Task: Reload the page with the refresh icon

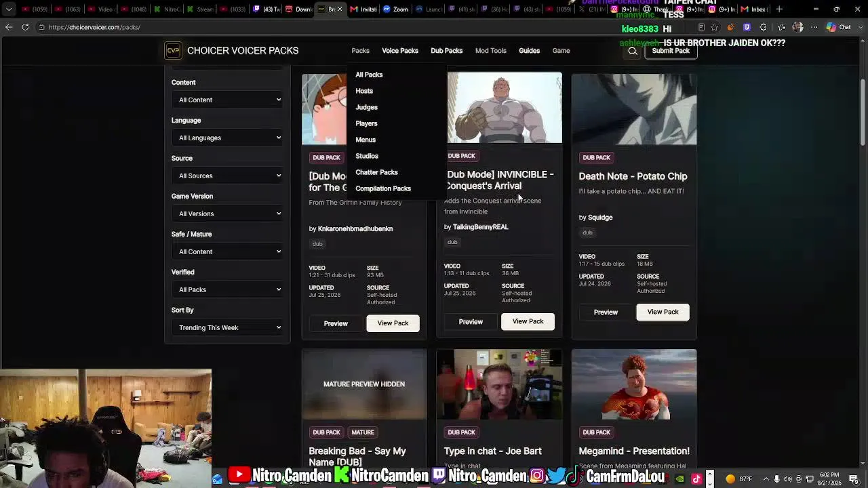Action: point(25,27)
